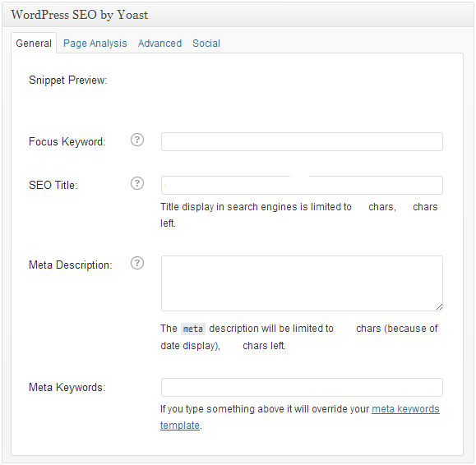Viewport: 476px width, 465px height.
Task: Place cursor in Meta Description textarea
Action: [302, 283]
